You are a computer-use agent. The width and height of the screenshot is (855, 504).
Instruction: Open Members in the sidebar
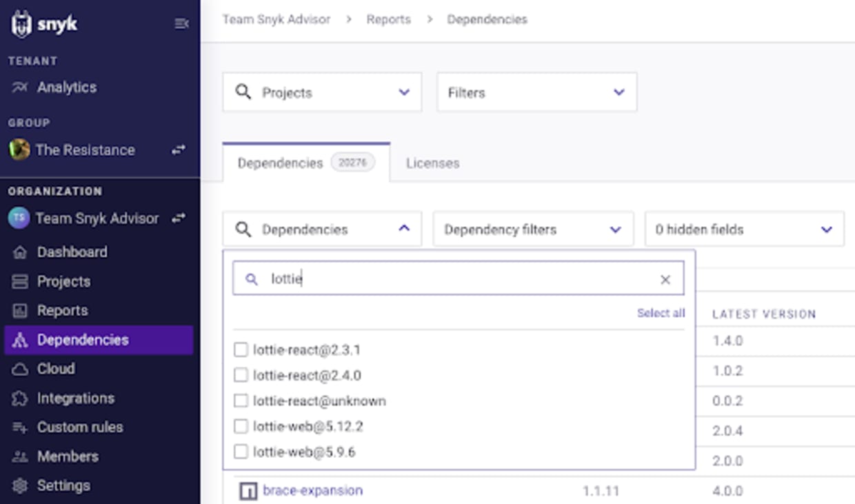pyautogui.click(x=68, y=456)
